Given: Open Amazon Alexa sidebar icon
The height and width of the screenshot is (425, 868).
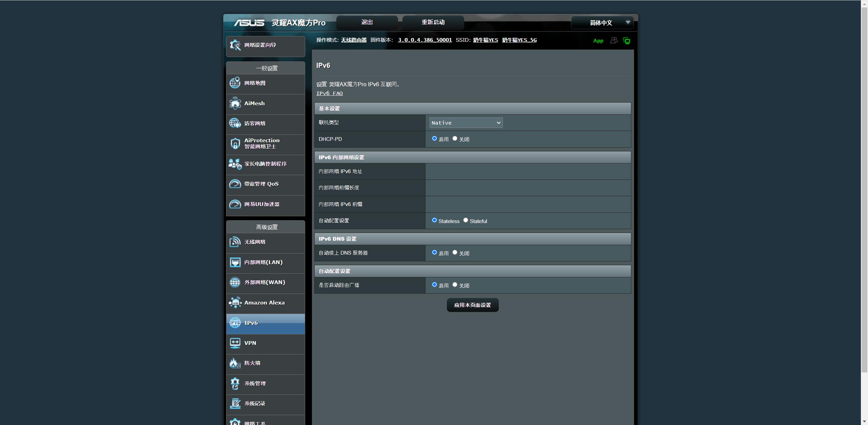Looking at the screenshot, I should coord(235,302).
